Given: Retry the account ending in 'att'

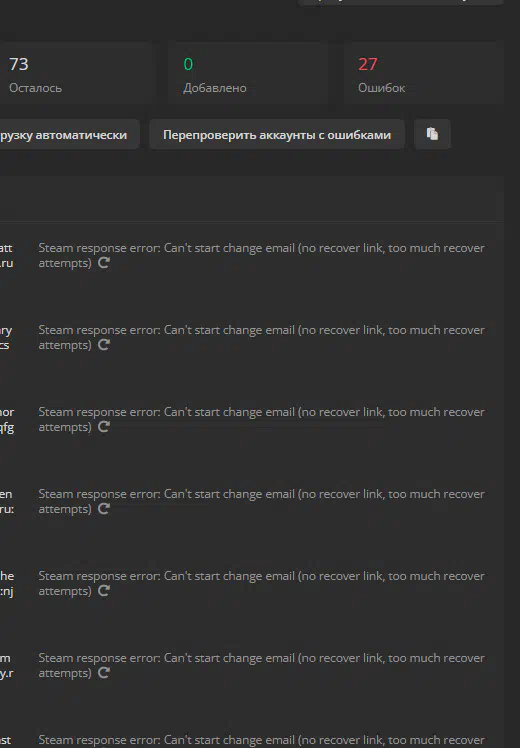Looking at the screenshot, I should (104, 262).
